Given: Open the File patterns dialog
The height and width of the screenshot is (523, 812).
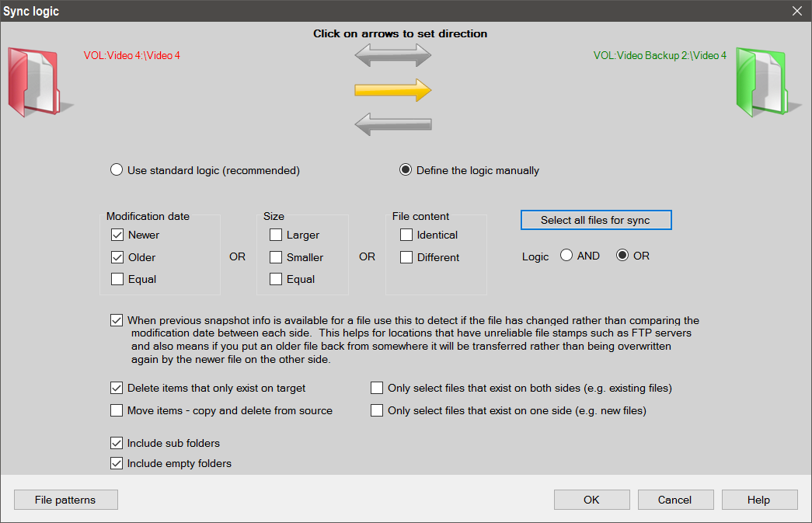Looking at the screenshot, I should (65, 500).
